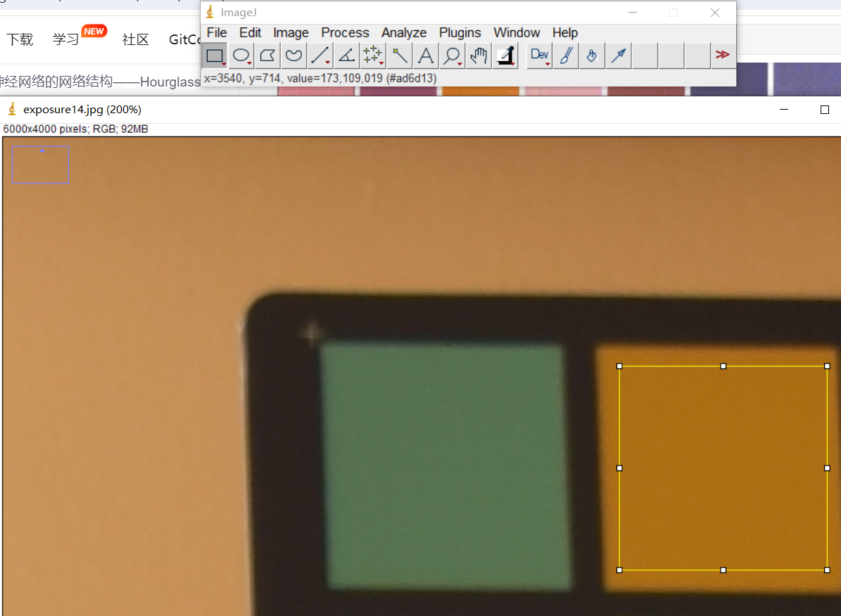Select the Oval selection tool
The width and height of the screenshot is (841, 616).
[241, 56]
